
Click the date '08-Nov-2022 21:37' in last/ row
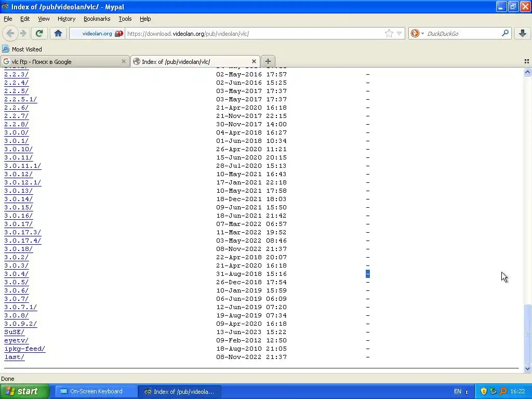pyautogui.click(x=251, y=357)
